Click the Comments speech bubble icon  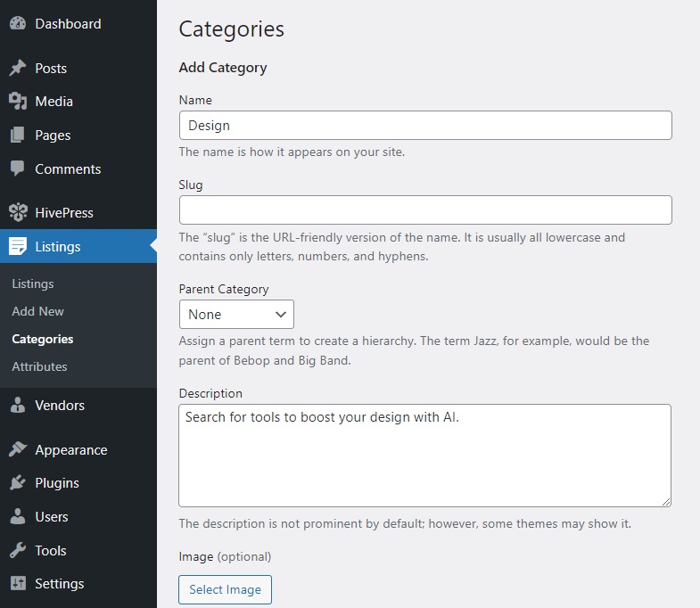point(18,168)
